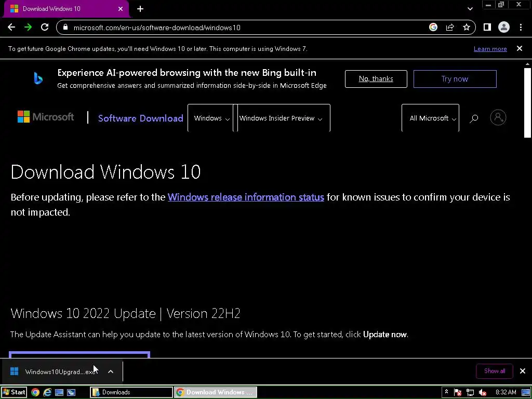Open the network tray icon
The height and width of the screenshot is (399, 532).
pyautogui.click(x=470, y=393)
